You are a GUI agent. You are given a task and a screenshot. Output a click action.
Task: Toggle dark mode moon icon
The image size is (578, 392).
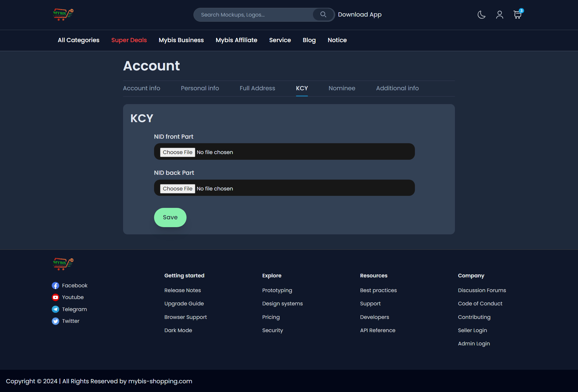click(x=481, y=14)
